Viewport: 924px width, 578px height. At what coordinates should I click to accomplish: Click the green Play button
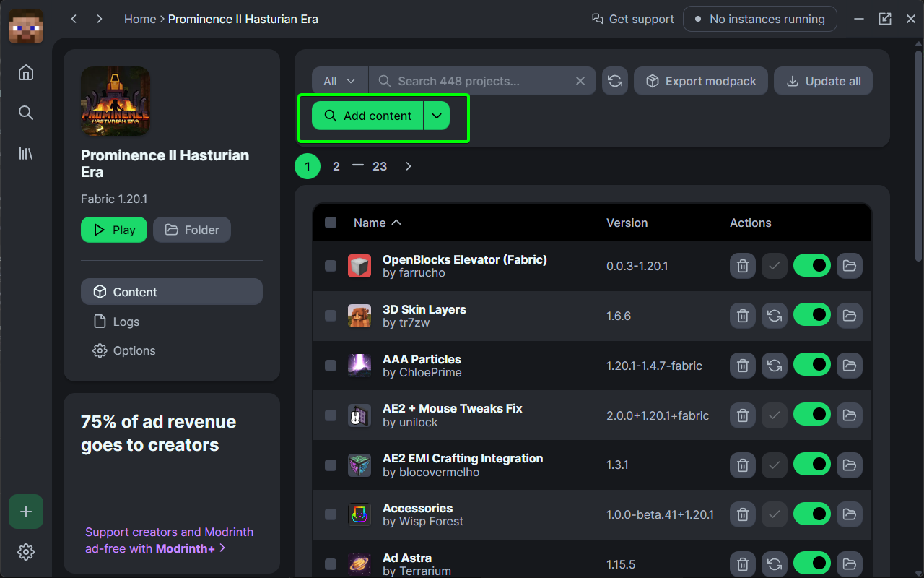(114, 230)
